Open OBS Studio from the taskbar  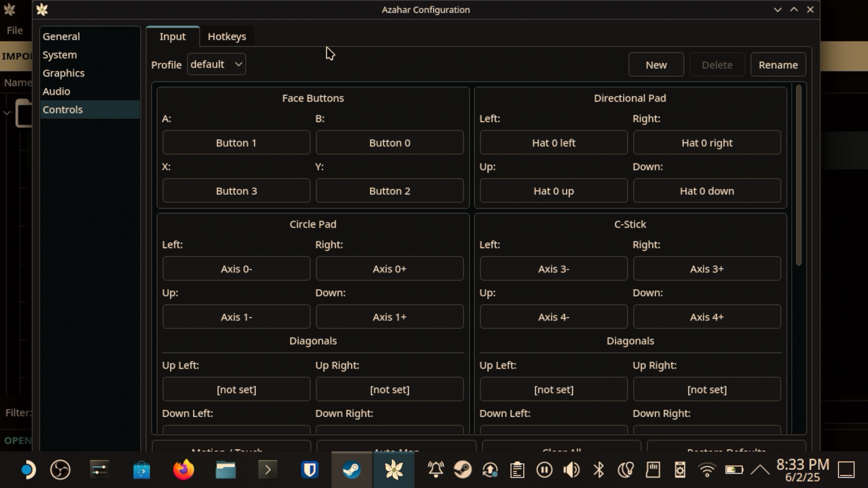pyautogui.click(x=60, y=470)
